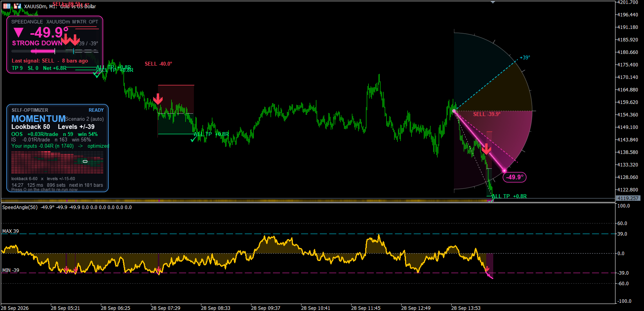644x311 pixels.
Task: Click the MOMENTUM heading in the optimizer panel
Action: 38,119
